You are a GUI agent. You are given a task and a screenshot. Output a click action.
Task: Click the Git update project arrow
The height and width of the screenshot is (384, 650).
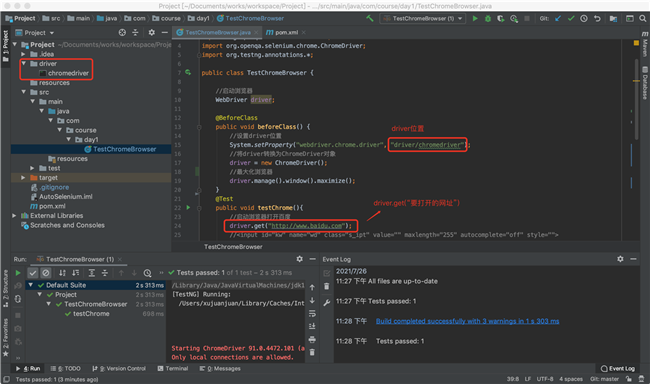[558, 19]
